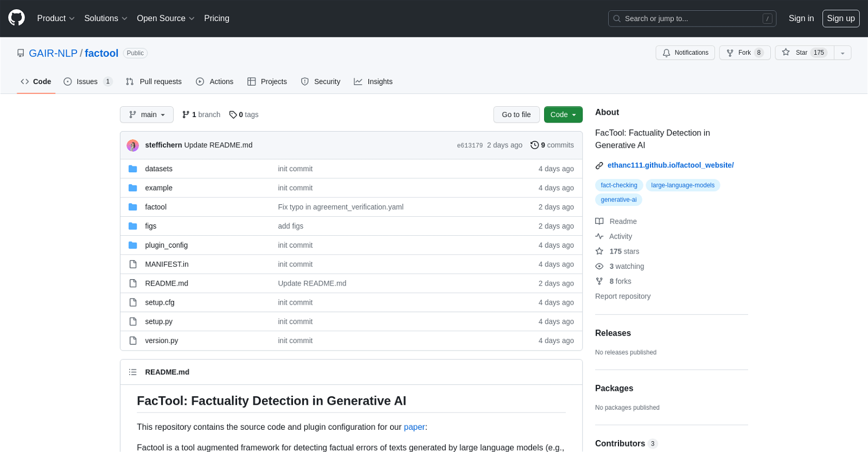Open README table of contents list icon

133,372
